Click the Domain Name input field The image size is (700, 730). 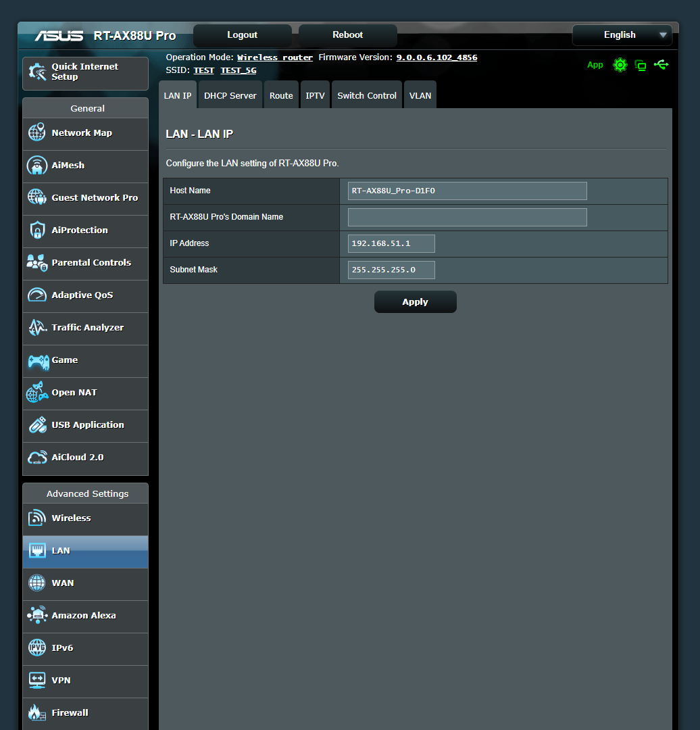[x=468, y=218]
